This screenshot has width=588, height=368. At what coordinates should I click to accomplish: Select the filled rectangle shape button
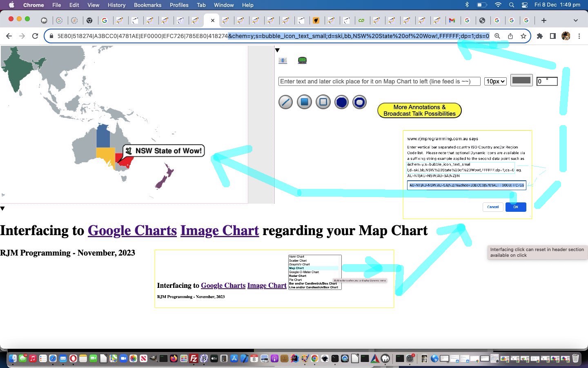click(304, 102)
